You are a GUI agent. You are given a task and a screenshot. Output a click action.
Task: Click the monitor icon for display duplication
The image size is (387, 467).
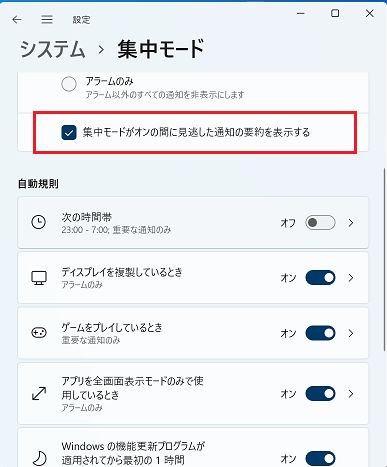(x=39, y=278)
